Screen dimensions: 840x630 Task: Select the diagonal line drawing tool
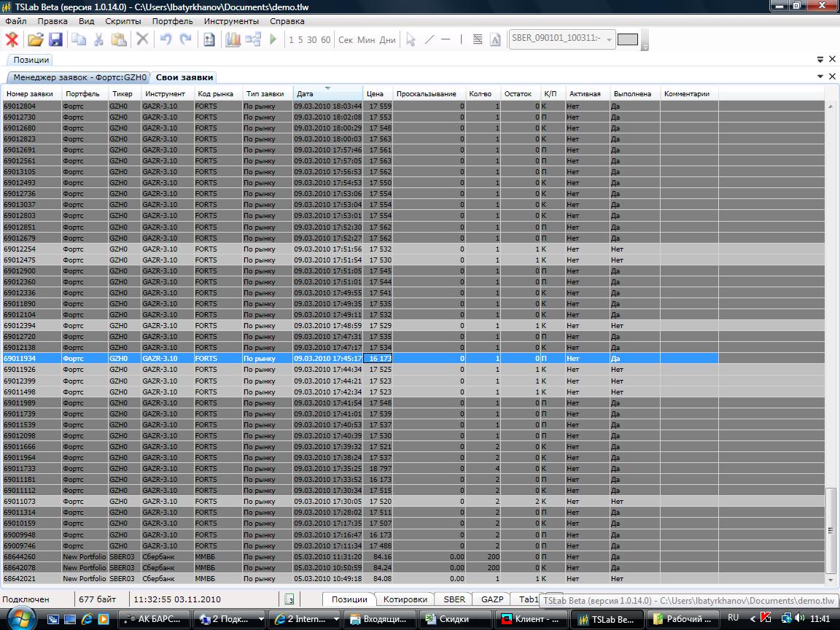click(x=429, y=39)
